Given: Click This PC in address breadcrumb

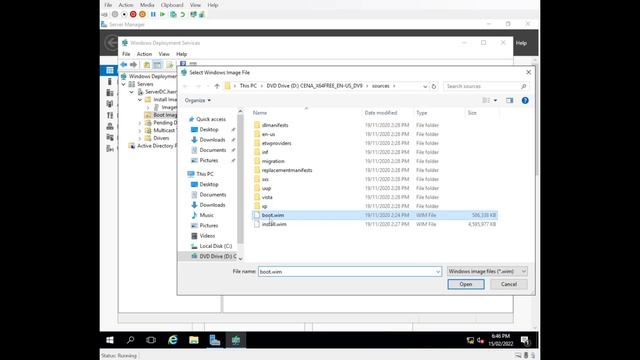Looking at the screenshot, I should click(248, 86).
